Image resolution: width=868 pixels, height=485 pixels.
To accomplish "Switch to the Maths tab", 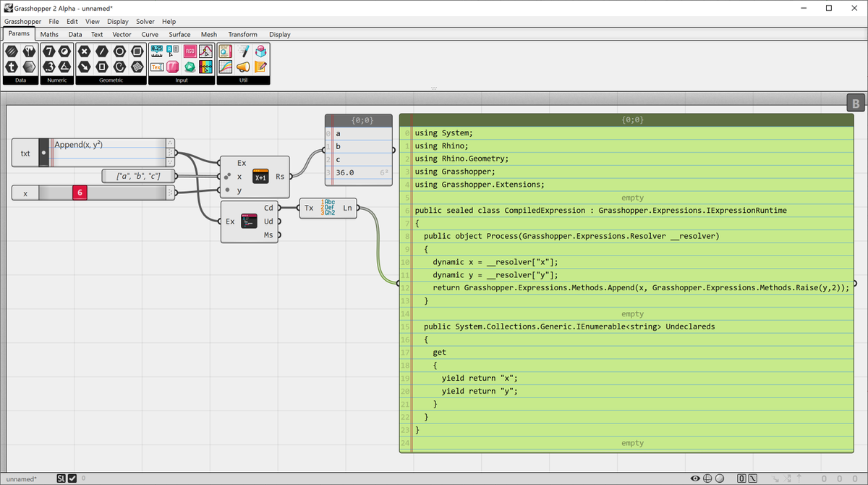I will click(49, 34).
